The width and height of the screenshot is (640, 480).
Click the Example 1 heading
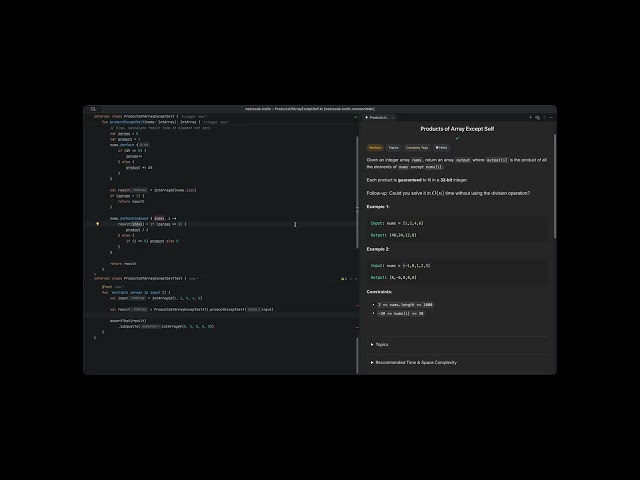click(x=378, y=207)
